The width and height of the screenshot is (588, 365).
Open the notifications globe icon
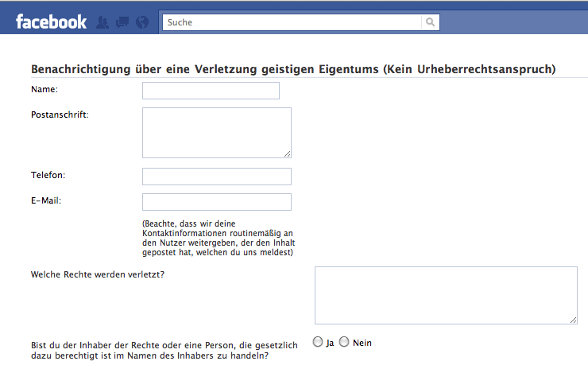[x=142, y=22]
